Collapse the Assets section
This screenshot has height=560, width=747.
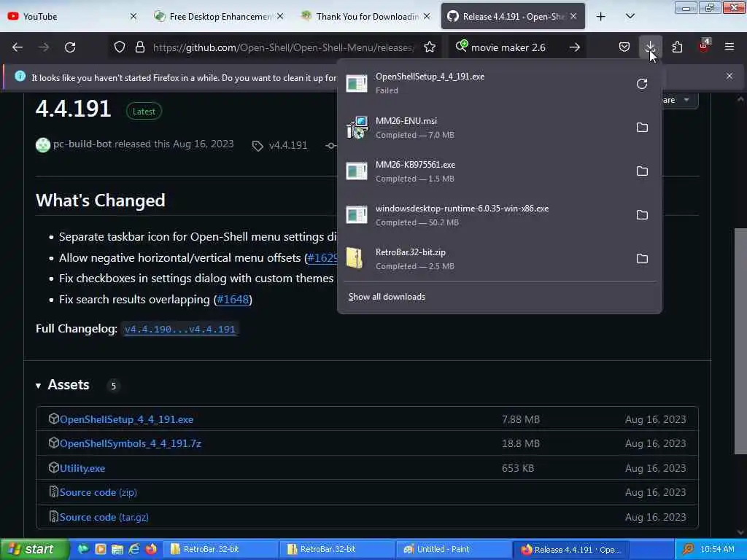[x=63, y=385]
